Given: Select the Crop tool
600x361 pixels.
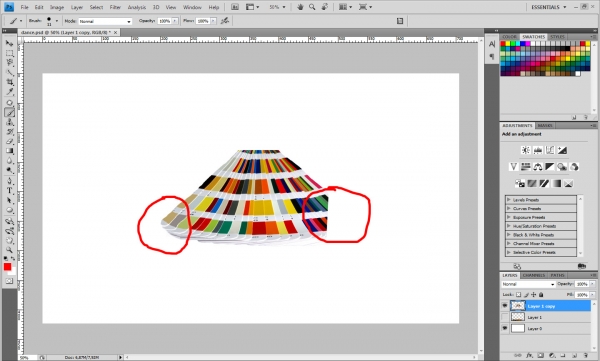Looking at the screenshot, I should point(9,82).
